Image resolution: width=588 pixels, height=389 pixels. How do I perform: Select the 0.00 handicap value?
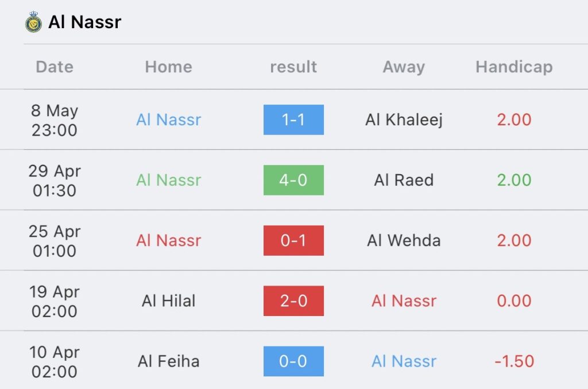point(514,301)
